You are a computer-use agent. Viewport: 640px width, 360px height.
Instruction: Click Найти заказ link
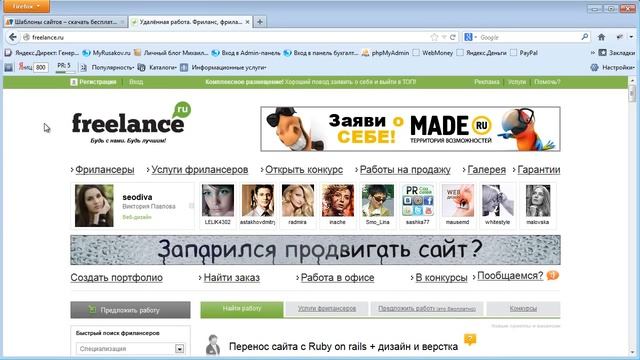[231, 278]
